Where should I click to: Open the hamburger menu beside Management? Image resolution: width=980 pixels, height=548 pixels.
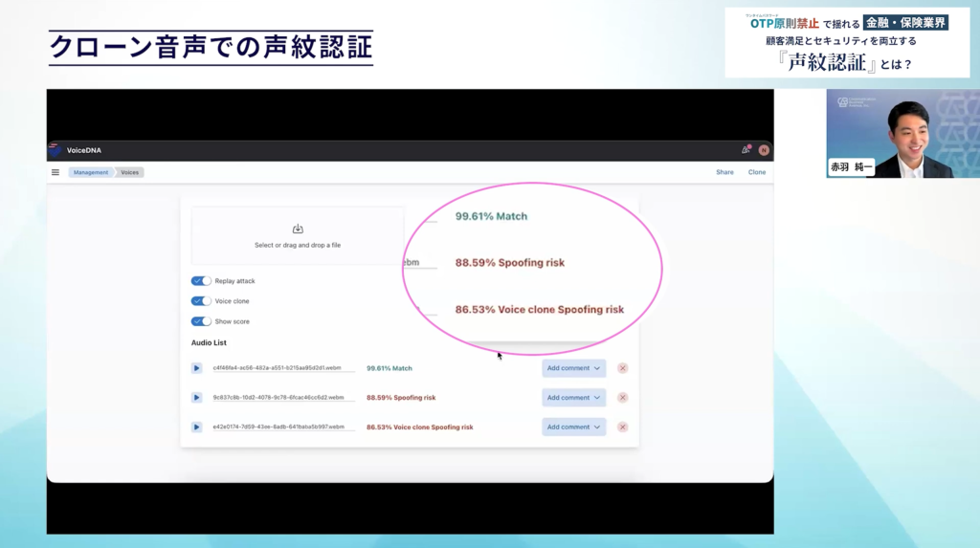56,172
